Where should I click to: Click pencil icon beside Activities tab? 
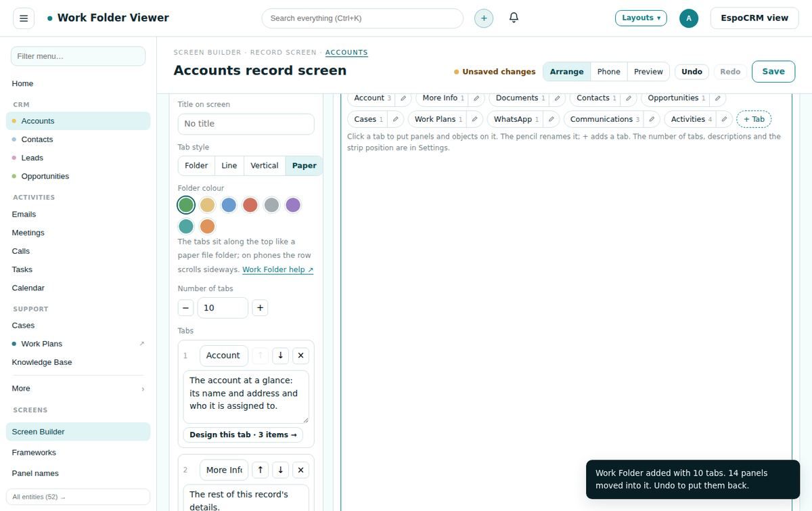[x=725, y=119]
